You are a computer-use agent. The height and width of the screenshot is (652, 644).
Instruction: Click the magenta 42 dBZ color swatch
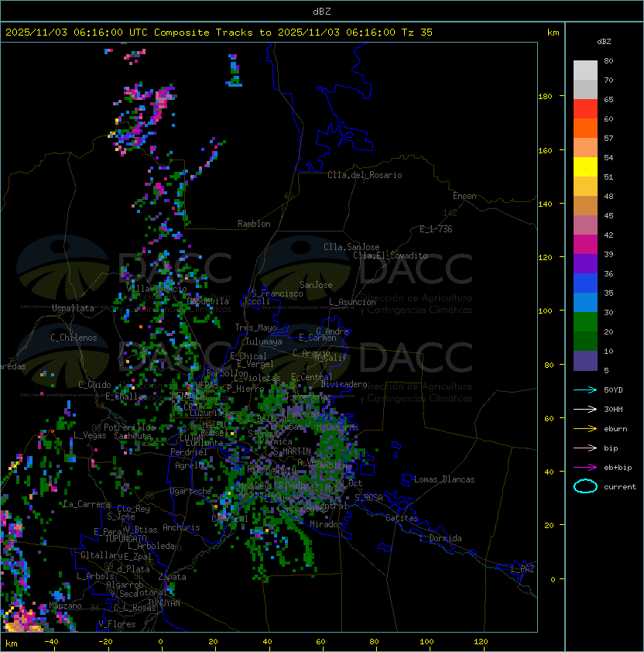585,245
